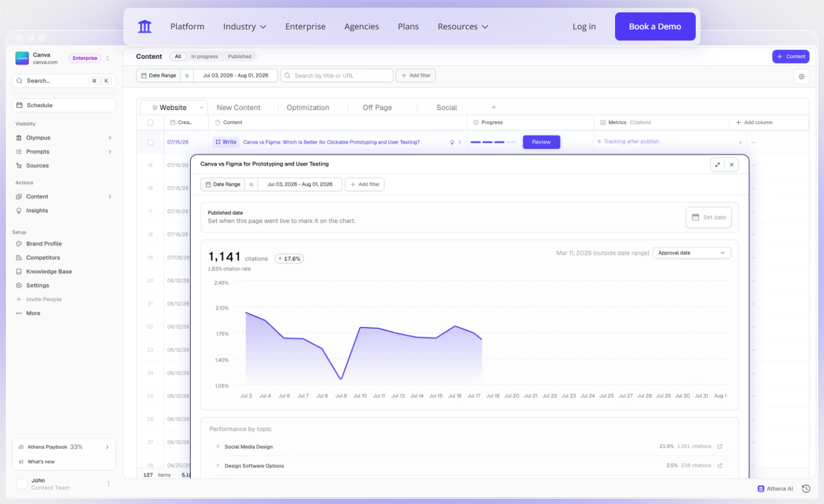Screen dimensions: 824x504
Task: Click the Add column header
Action: (x=754, y=122)
